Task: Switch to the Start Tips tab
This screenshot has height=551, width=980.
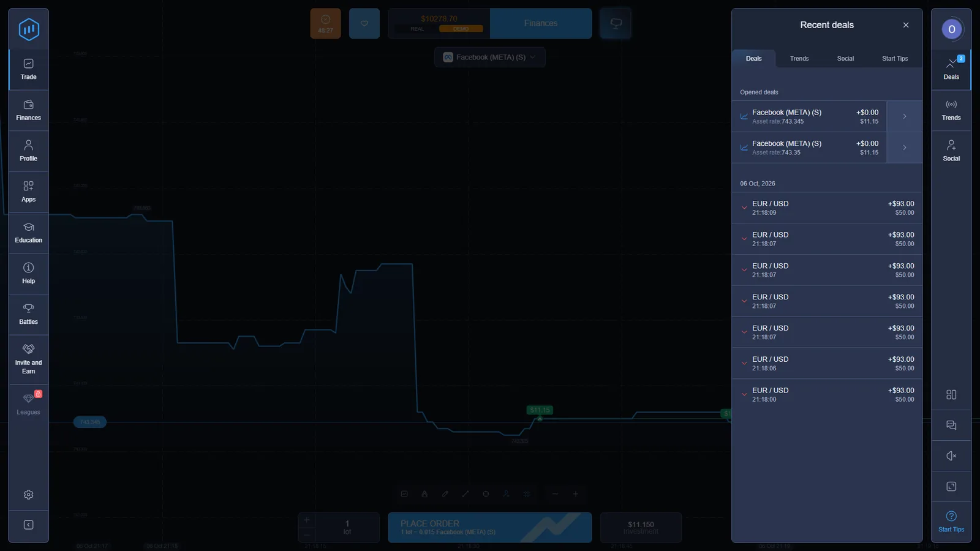Action: tap(895, 59)
